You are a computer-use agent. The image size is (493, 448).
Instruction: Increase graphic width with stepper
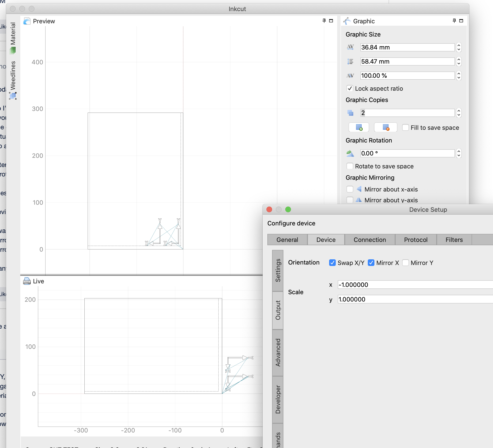coord(459,45)
